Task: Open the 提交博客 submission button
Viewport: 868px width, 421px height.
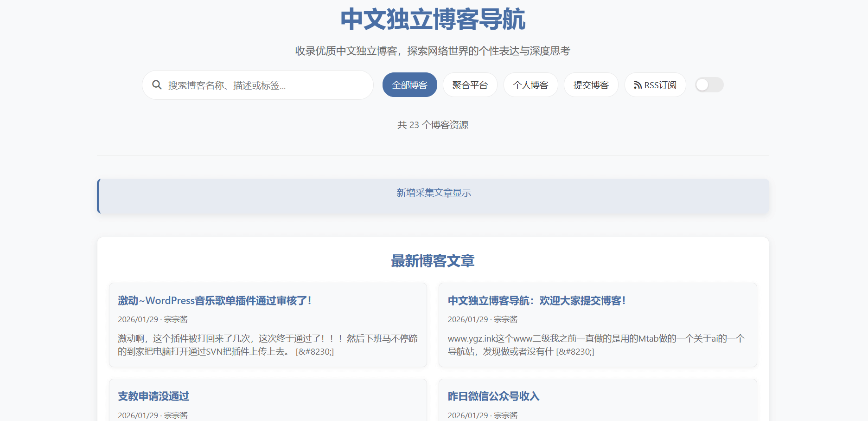Action: 591,85
